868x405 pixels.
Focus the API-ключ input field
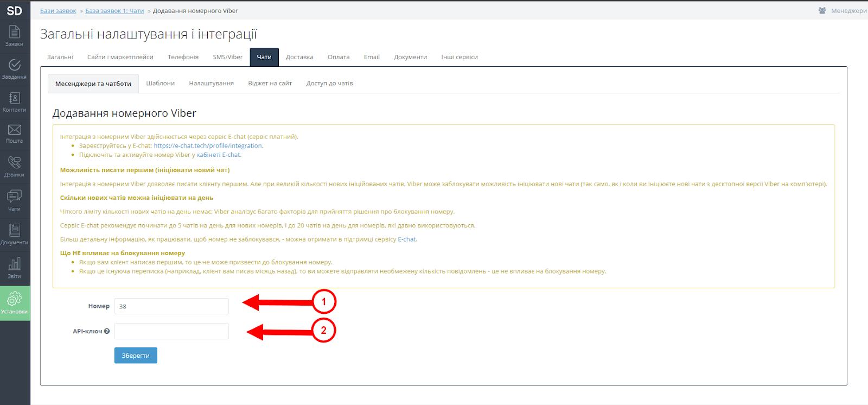(171, 331)
